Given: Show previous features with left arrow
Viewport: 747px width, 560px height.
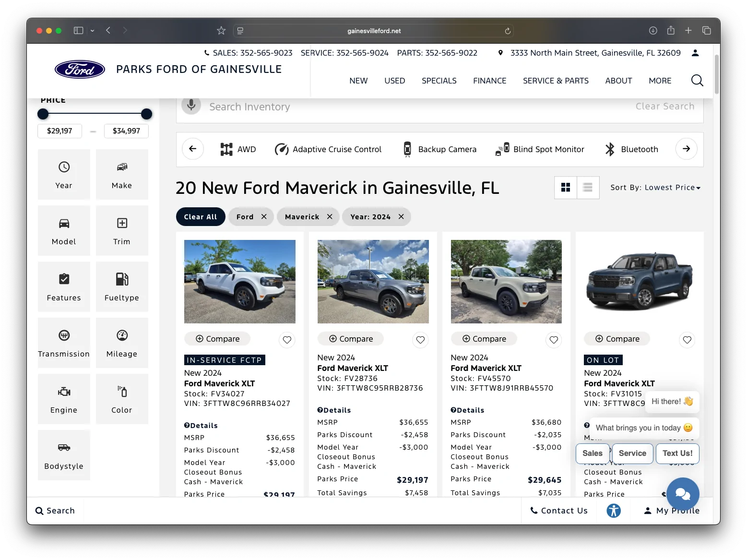Looking at the screenshot, I should click(193, 149).
